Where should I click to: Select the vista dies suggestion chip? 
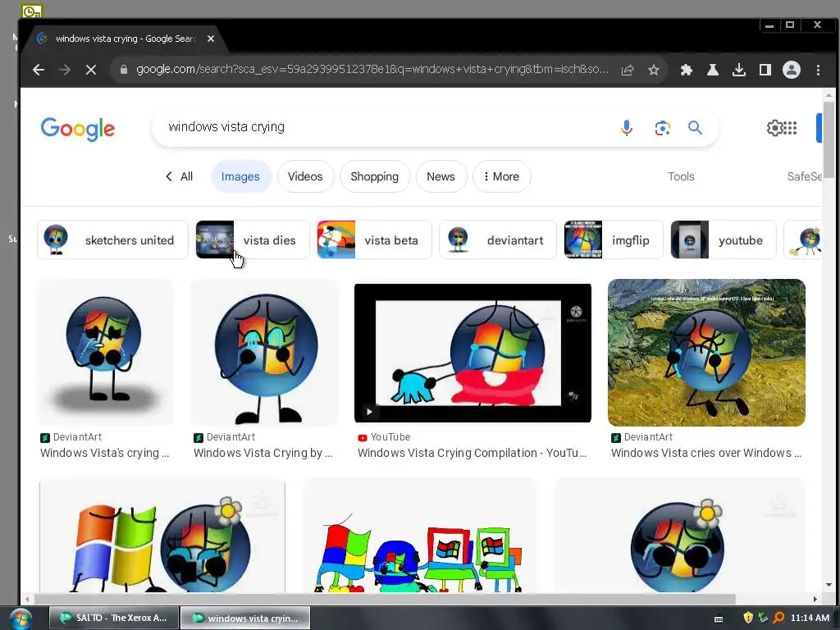tap(253, 240)
